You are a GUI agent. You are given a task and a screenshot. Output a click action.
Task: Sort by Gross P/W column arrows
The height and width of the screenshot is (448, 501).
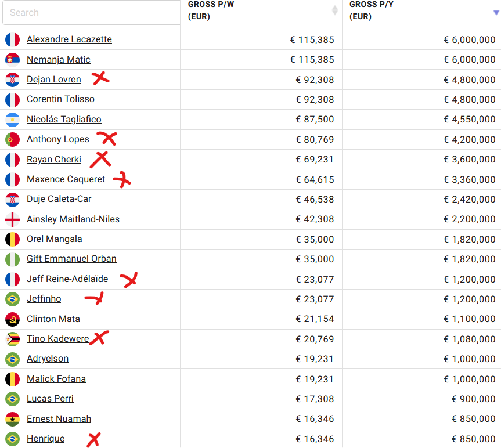[334, 10]
